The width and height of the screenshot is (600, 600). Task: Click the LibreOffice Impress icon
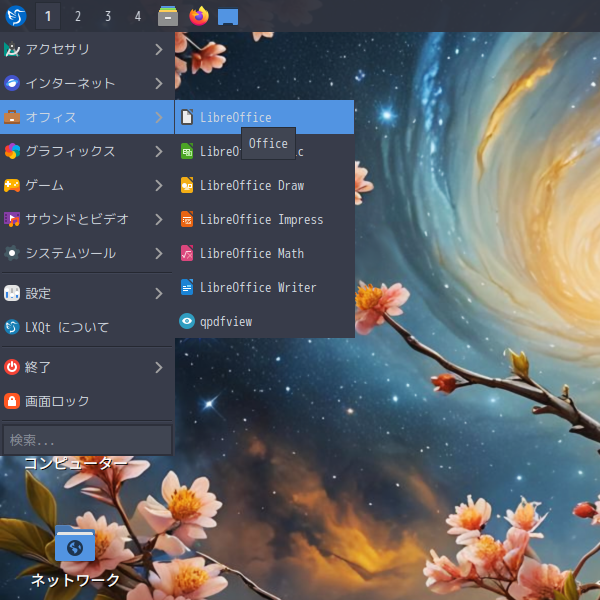pos(187,219)
